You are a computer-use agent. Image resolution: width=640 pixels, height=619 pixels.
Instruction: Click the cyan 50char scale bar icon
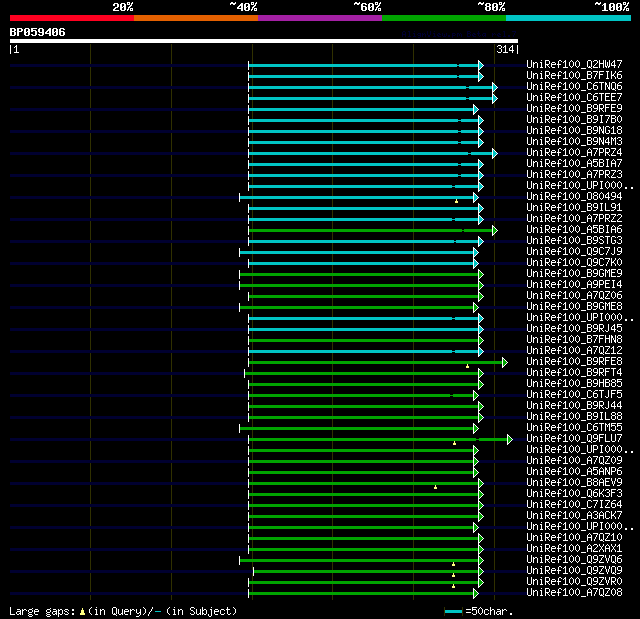454,611
